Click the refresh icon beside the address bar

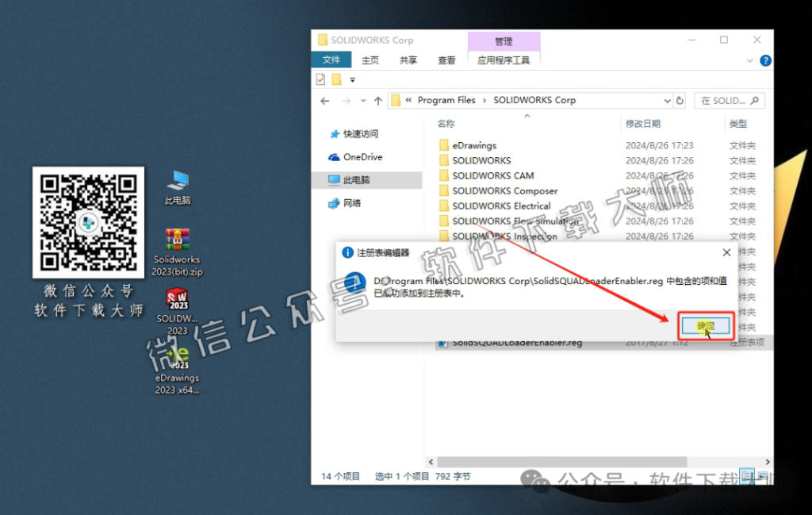[x=680, y=100]
